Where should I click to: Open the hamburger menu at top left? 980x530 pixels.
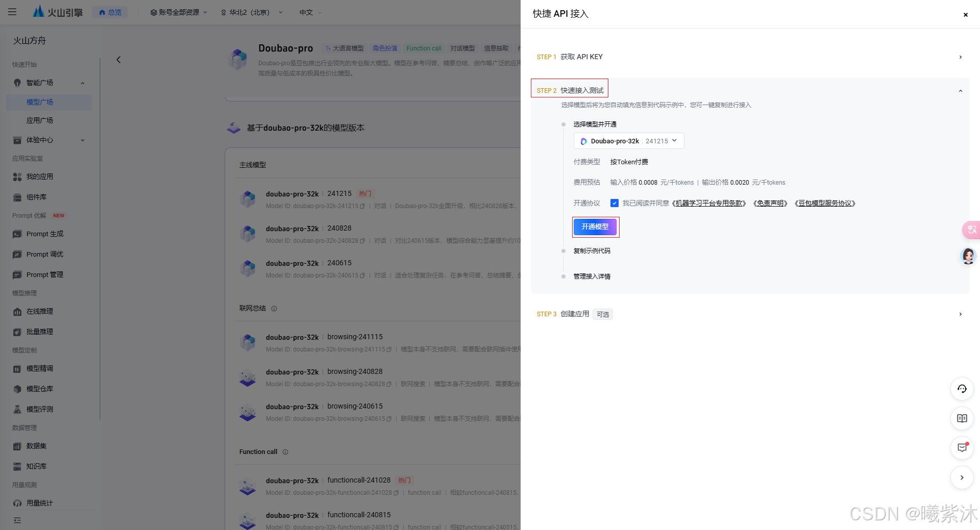click(12, 12)
